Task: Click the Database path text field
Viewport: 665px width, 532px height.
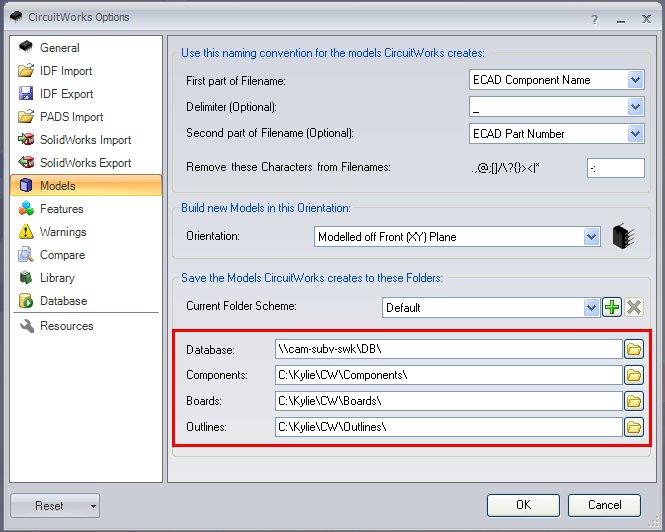Action: (x=449, y=349)
